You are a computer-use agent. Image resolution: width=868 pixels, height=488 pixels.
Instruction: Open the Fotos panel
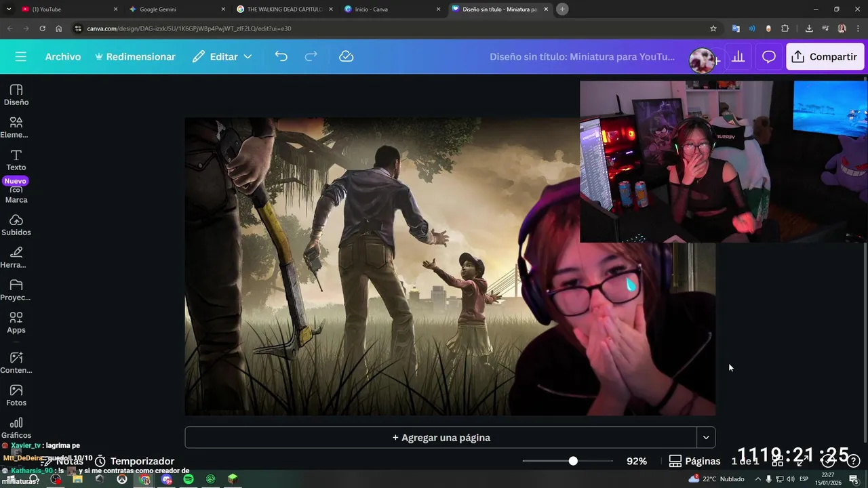pyautogui.click(x=16, y=395)
